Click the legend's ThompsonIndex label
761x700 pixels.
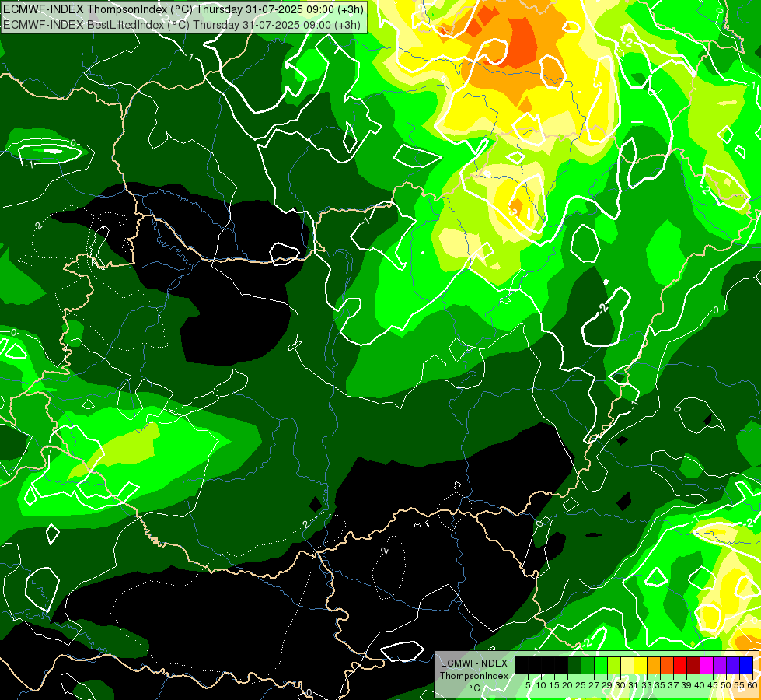pos(474,676)
